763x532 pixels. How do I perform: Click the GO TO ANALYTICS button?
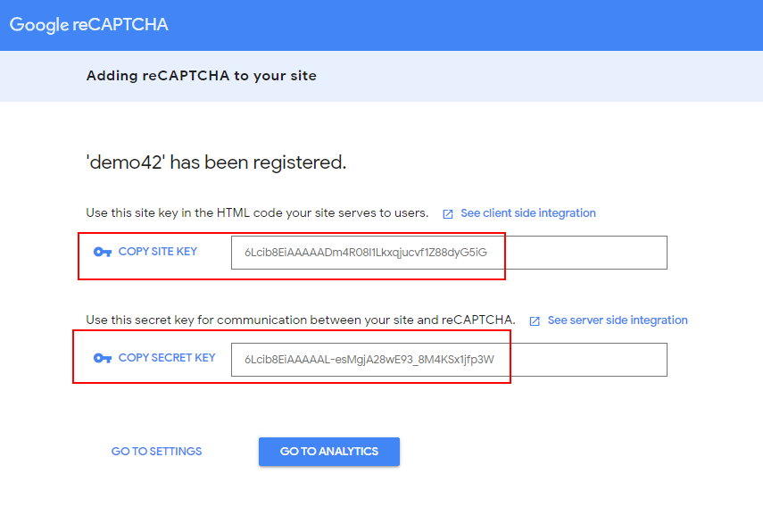click(x=329, y=452)
